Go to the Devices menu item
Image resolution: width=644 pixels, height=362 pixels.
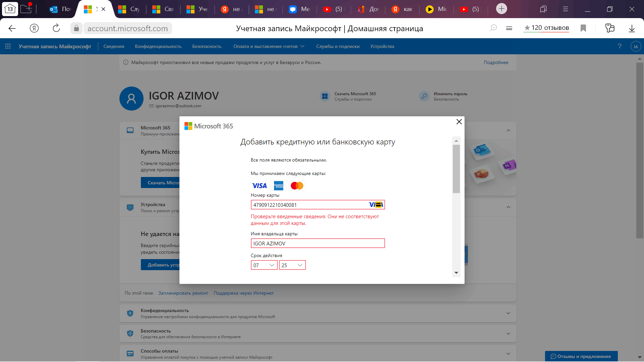pyautogui.click(x=382, y=46)
